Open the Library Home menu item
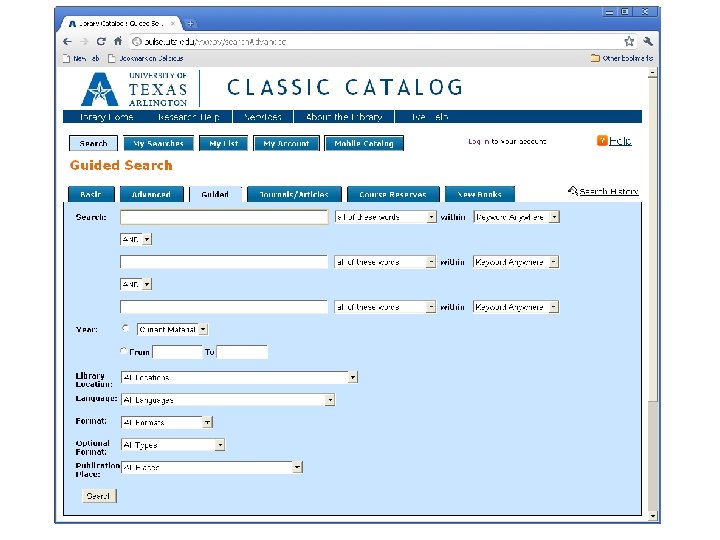The width and height of the screenshot is (720, 540). [x=107, y=117]
